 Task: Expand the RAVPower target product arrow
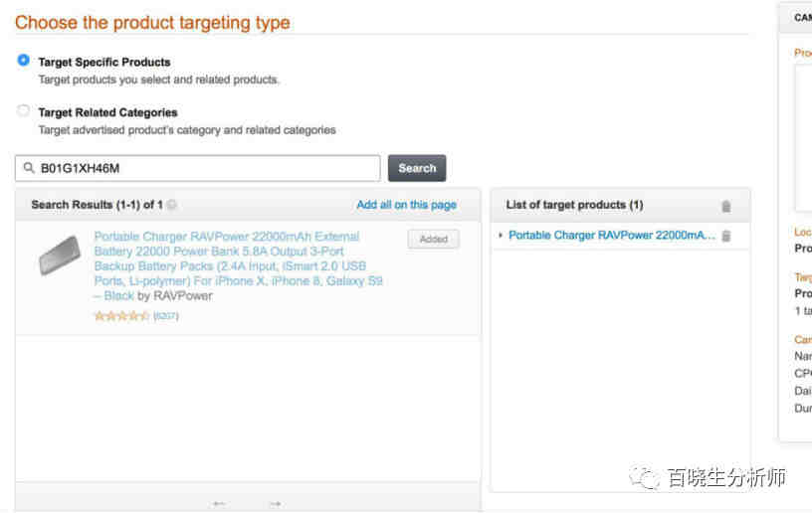coord(501,236)
